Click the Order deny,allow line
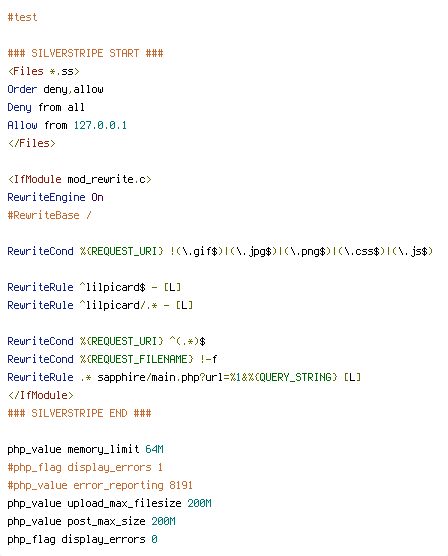The height and width of the screenshot is (556, 448). (56, 89)
